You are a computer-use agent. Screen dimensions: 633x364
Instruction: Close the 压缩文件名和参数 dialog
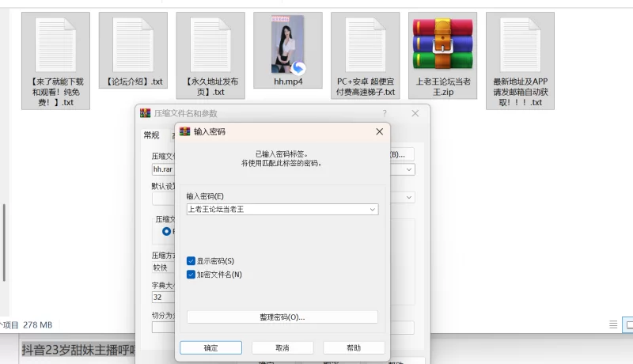tap(415, 113)
